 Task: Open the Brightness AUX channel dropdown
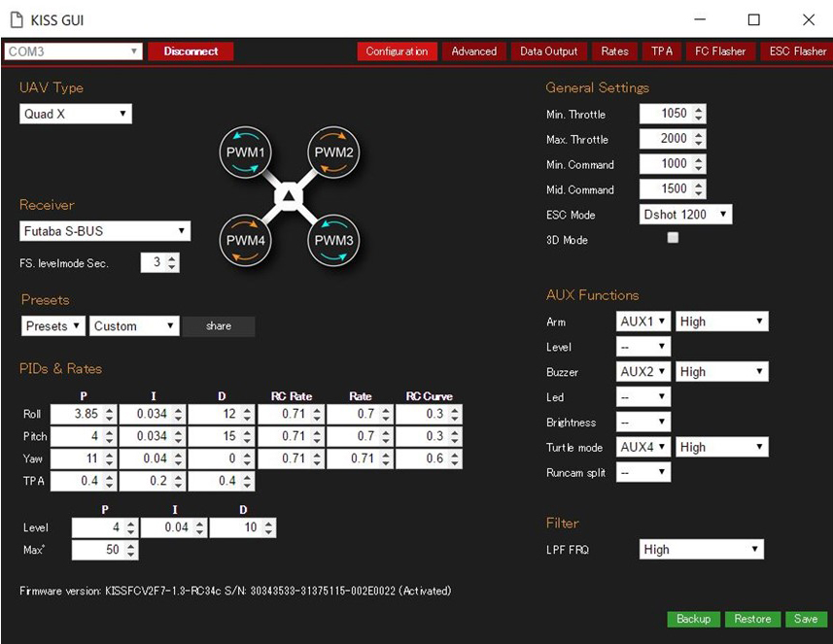pyautogui.click(x=643, y=423)
